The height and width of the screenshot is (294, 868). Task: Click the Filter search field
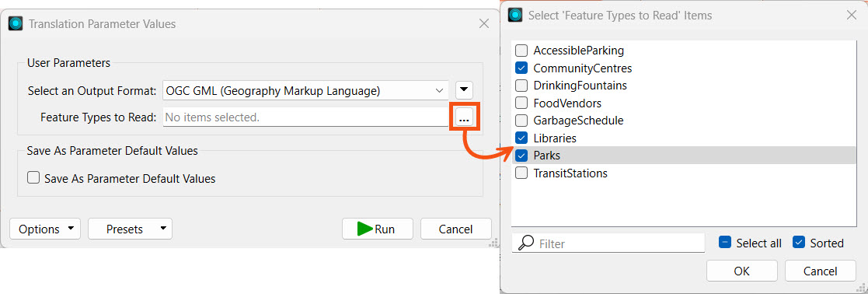(608, 243)
